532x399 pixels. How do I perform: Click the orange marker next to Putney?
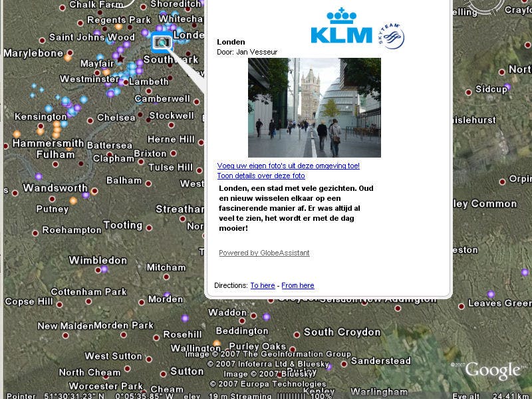point(73,201)
